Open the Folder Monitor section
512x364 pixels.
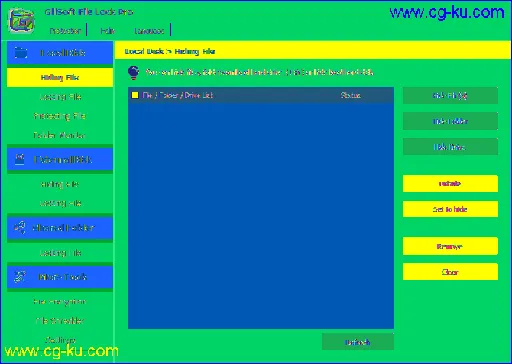(59, 135)
